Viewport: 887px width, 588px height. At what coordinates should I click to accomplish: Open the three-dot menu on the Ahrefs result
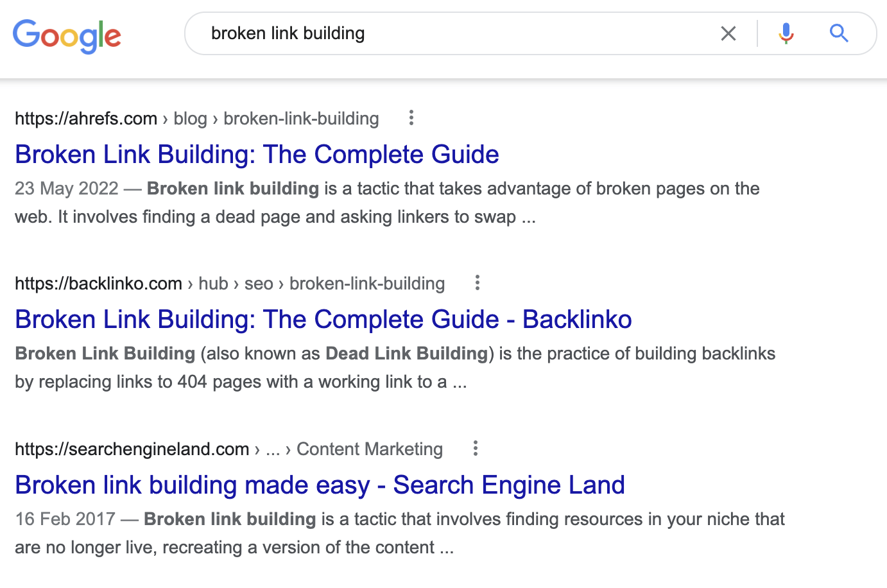click(x=411, y=118)
